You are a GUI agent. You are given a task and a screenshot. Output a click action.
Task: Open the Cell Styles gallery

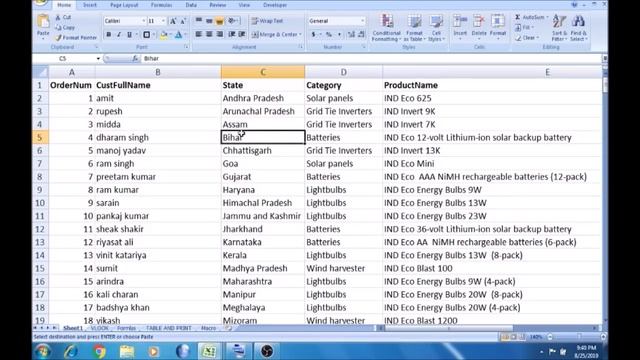(436, 28)
